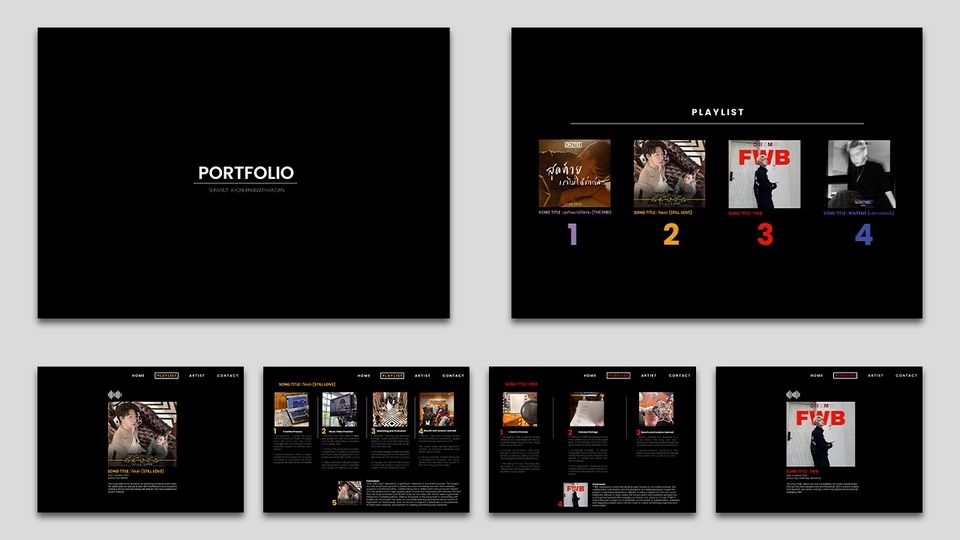
Task: Click CONTACT on the Still Love cover page
Action: coord(228,376)
